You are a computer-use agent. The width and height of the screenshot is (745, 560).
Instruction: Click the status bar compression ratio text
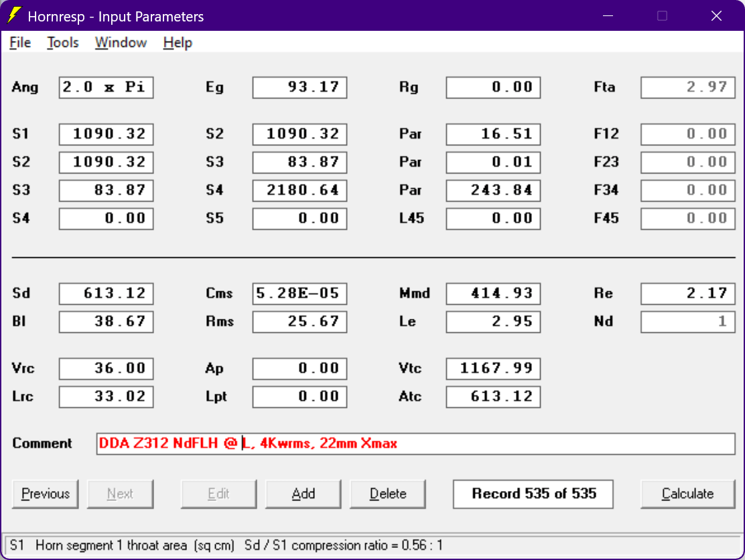(x=344, y=545)
